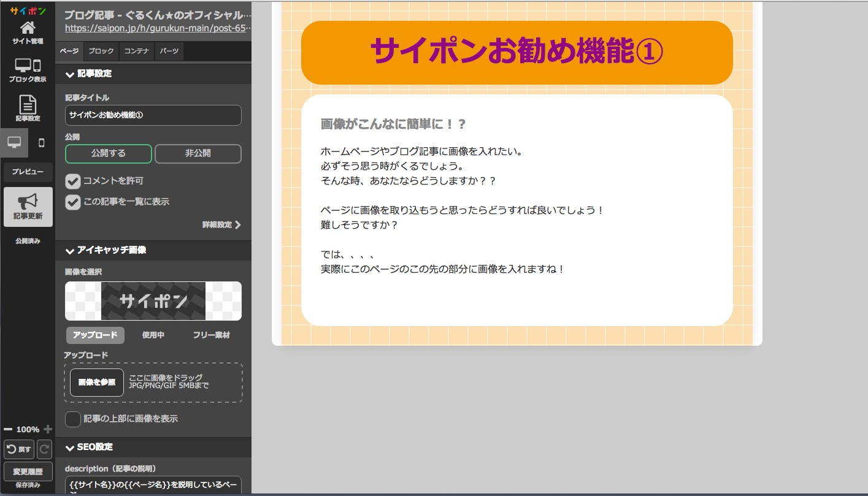Open 記事設定 document icon

(28, 104)
